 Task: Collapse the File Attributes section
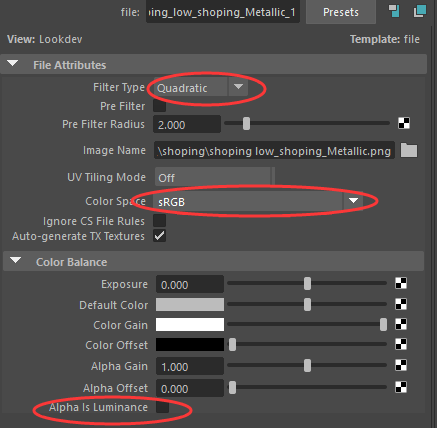(x=13, y=63)
